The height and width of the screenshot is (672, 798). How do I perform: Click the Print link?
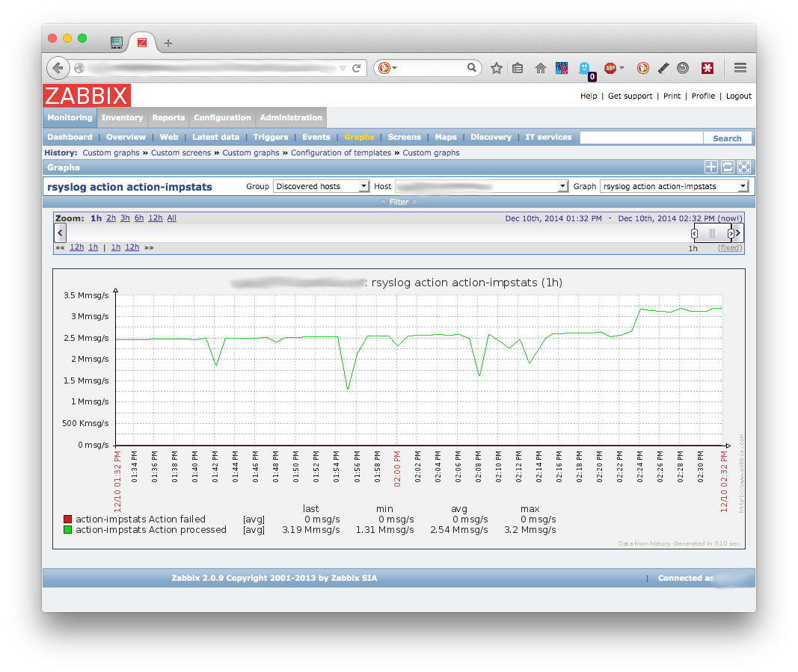point(672,96)
